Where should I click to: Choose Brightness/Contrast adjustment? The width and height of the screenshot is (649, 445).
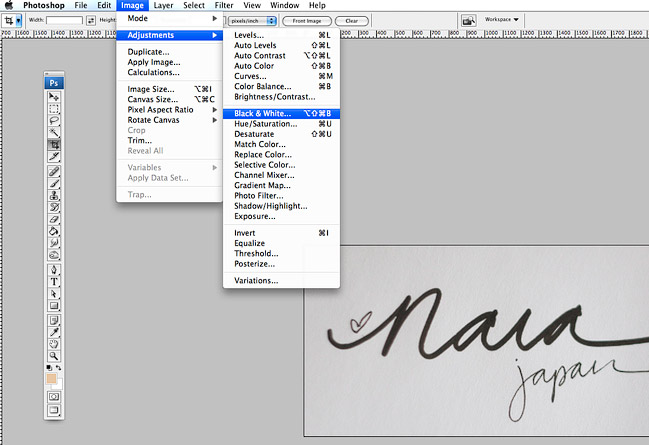tap(281, 97)
